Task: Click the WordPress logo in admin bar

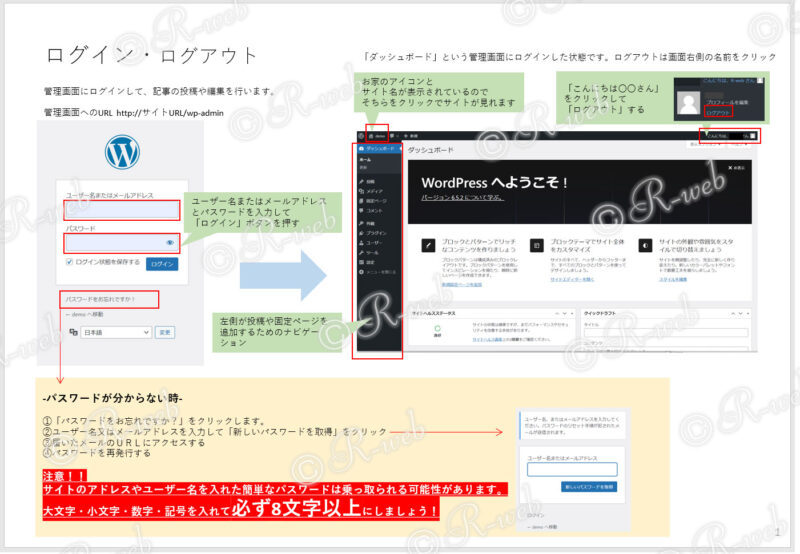Action: (361, 136)
